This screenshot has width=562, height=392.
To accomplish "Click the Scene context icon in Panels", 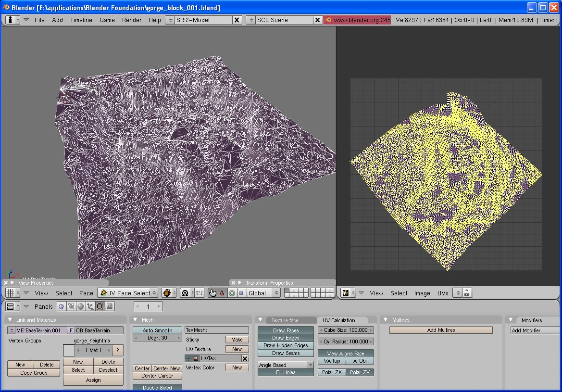I will pos(110,306).
